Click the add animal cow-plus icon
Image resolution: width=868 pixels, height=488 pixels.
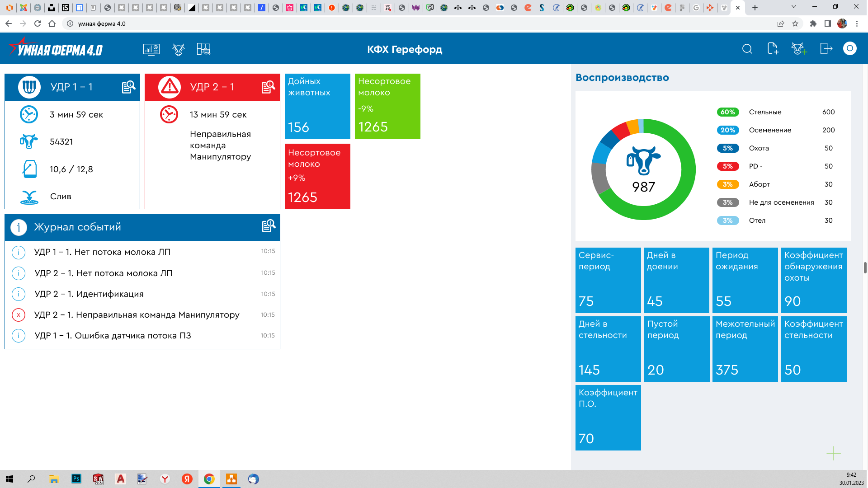pos(799,49)
